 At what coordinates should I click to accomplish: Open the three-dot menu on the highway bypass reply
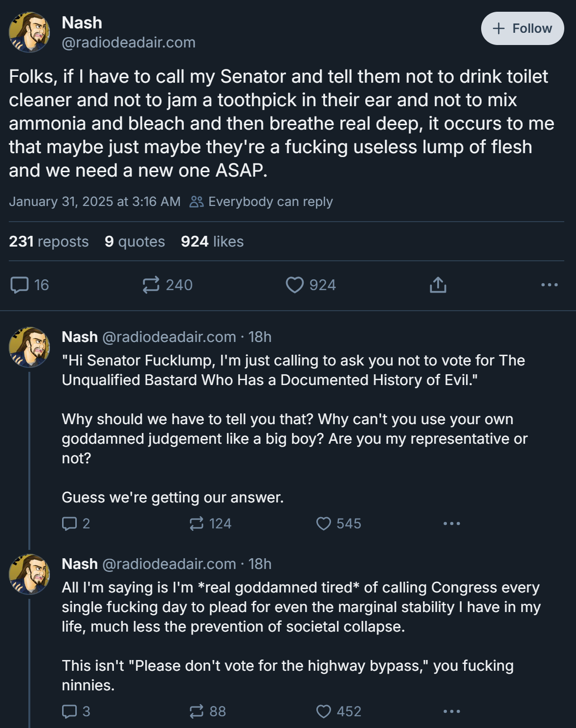[x=452, y=711]
